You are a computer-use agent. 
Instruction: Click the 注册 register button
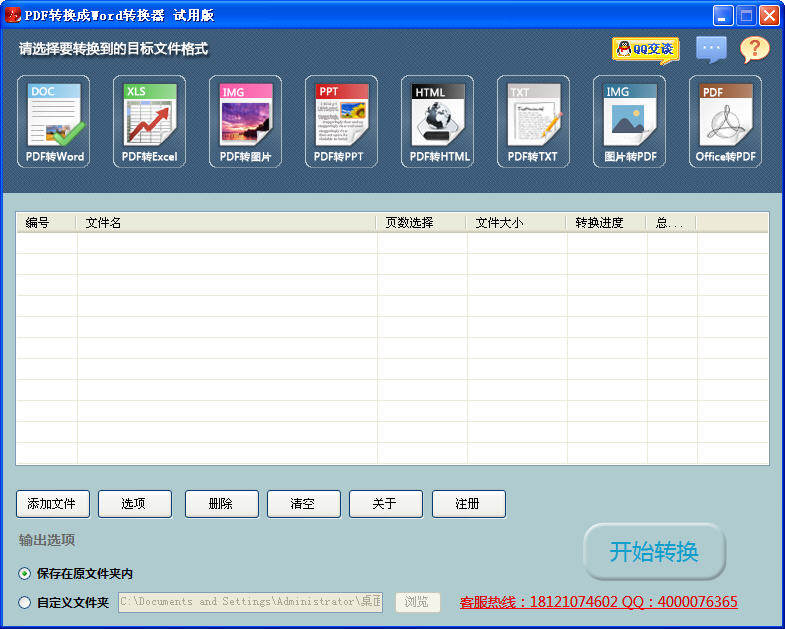[468, 504]
